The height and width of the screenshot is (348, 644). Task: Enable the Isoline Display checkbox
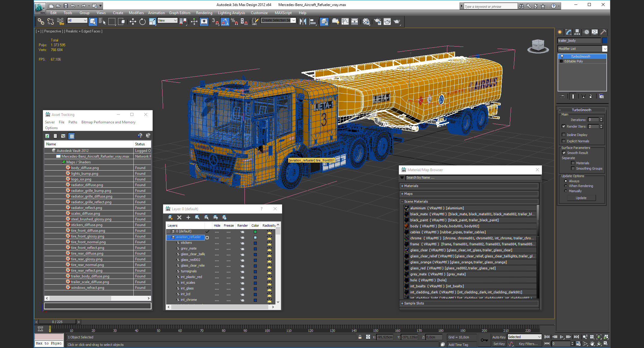click(x=564, y=135)
